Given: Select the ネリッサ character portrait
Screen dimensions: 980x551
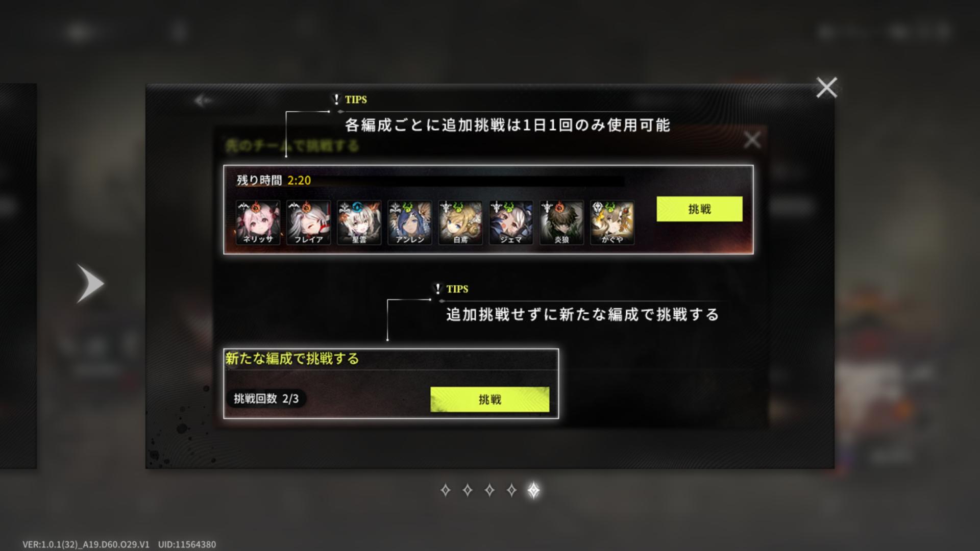Looking at the screenshot, I should 258,222.
